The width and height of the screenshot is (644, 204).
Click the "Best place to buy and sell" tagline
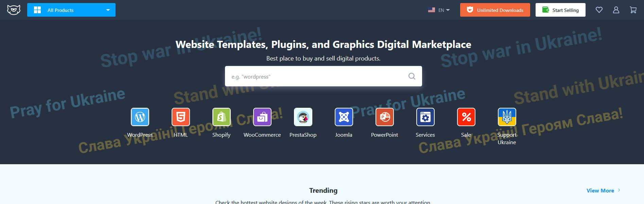[x=323, y=58]
